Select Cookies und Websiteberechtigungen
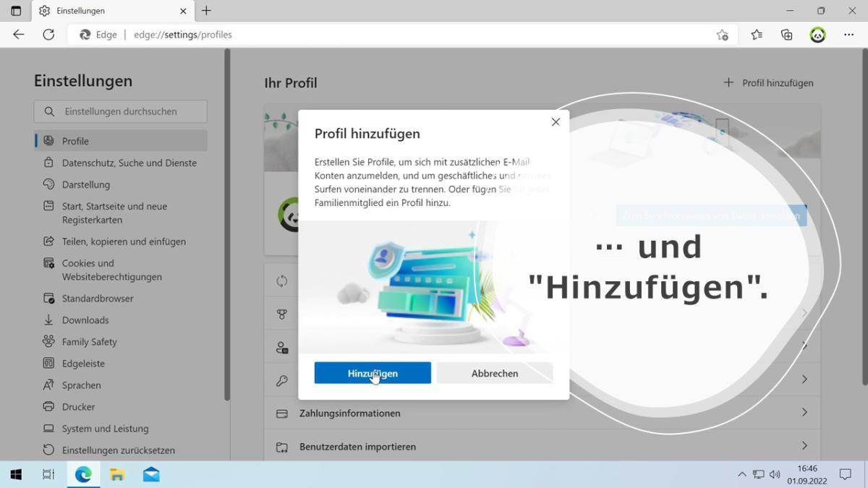This screenshot has height=488, width=868. (111, 270)
